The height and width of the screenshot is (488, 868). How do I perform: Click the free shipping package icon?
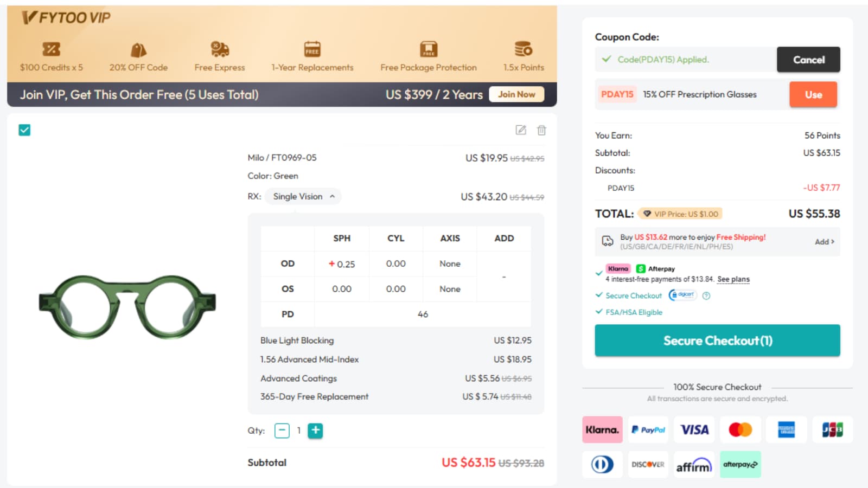tap(608, 241)
